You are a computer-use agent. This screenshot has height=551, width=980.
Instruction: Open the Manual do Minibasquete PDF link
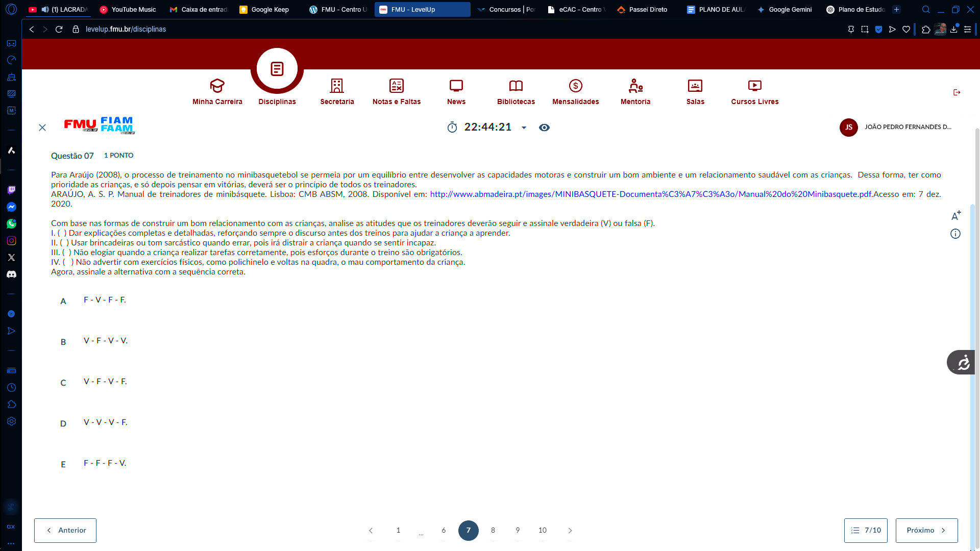[x=651, y=194]
